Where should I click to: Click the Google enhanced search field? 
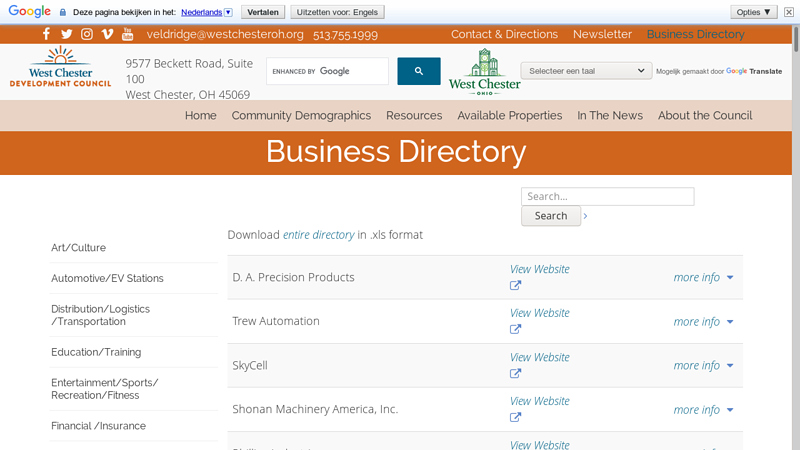click(x=327, y=71)
